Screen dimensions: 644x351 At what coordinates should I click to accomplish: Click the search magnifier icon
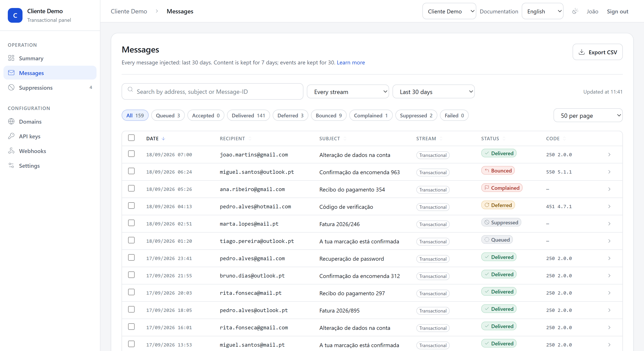[x=130, y=89]
